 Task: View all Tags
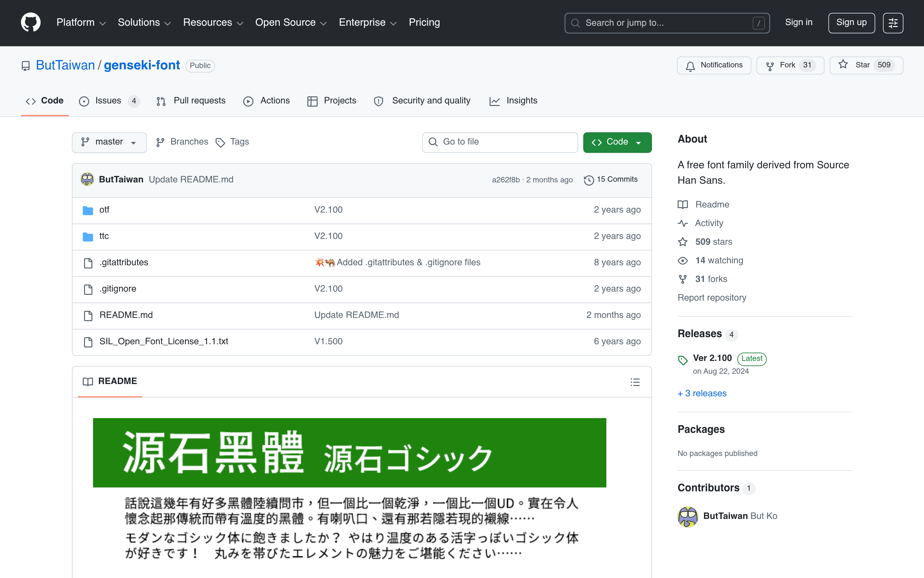(232, 142)
